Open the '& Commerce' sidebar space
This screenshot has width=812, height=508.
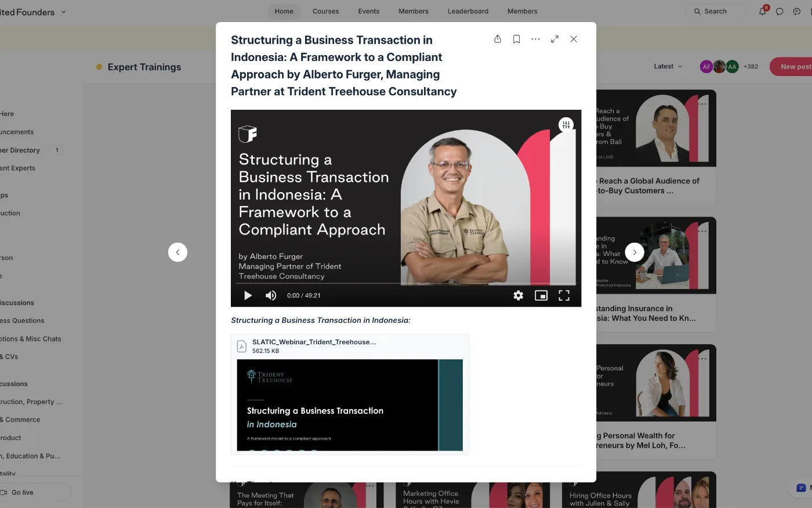[x=20, y=419]
